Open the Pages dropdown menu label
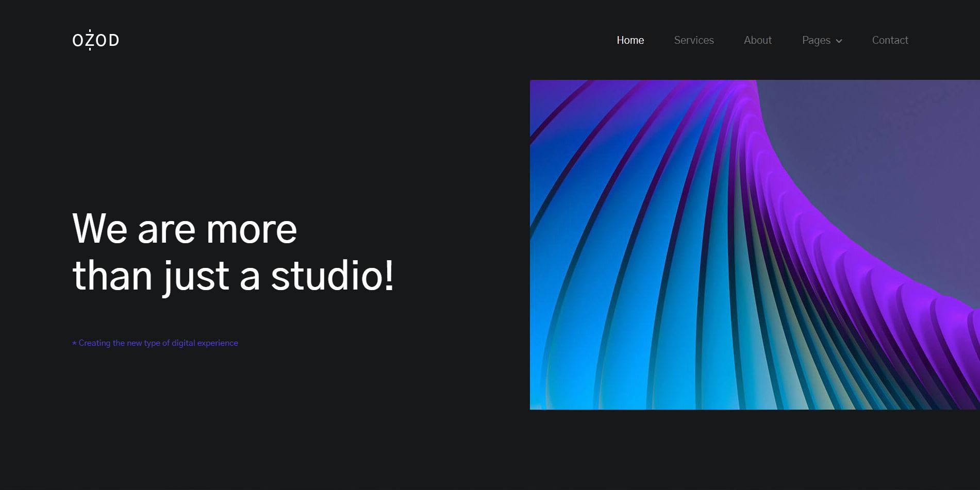Screen dimensions: 980x490 pyautogui.click(x=816, y=40)
